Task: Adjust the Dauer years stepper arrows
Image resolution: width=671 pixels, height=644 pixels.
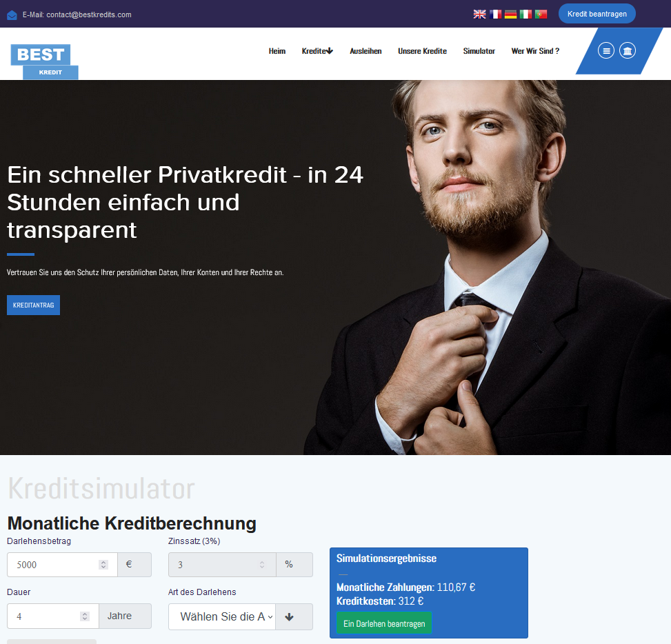Action: [85, 616]
